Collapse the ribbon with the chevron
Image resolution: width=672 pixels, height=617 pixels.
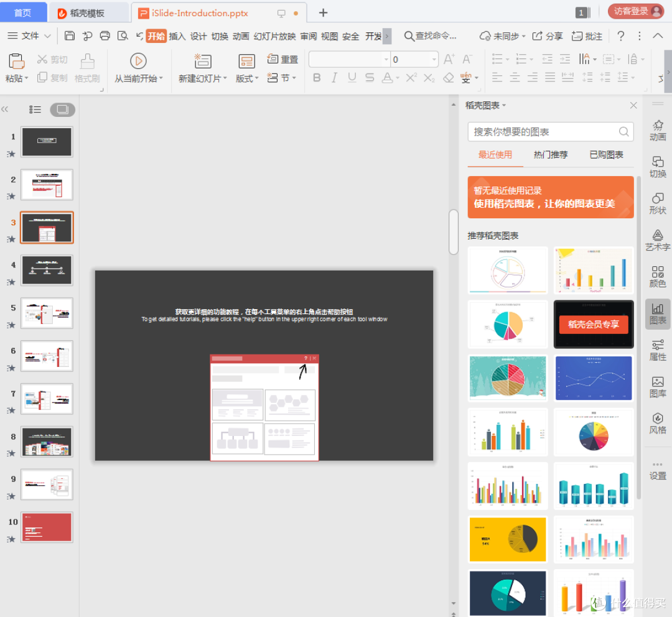658,35
